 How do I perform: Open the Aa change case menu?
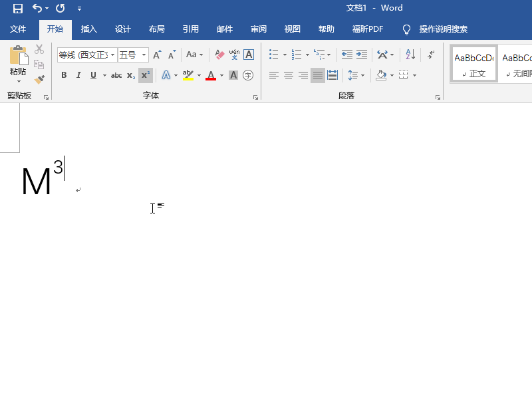point(194,55)
